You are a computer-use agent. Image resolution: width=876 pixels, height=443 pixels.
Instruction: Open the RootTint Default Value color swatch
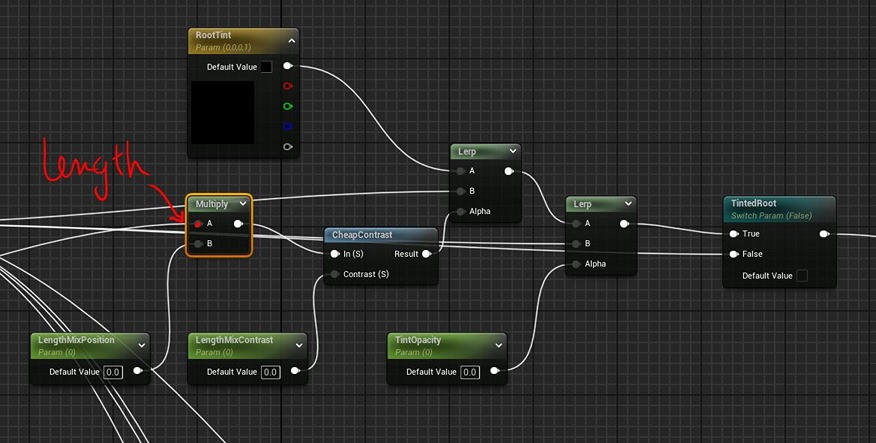pyautogui.click(x=266, y=67)
